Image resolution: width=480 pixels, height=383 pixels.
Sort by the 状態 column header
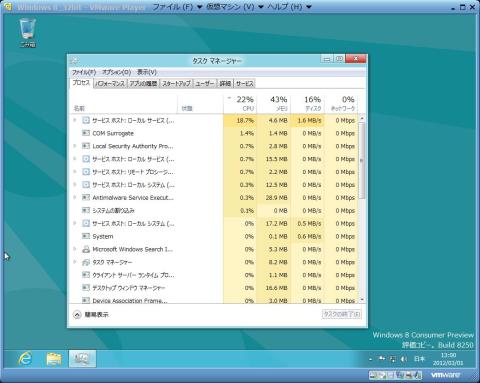coord(200,103)
